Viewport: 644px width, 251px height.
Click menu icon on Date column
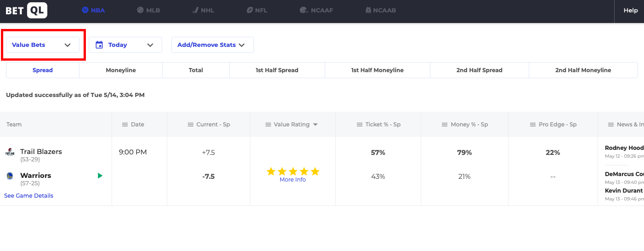click(125, 125)
